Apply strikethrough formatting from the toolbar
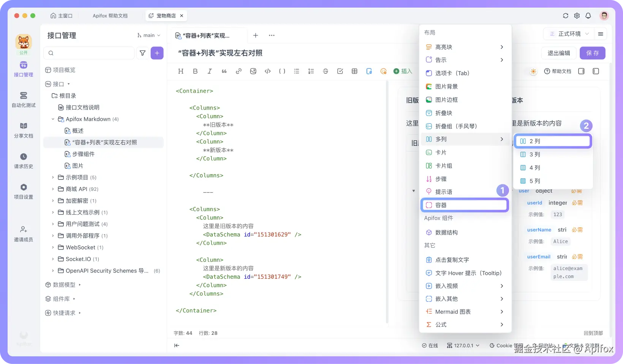The height and width of the screenshot is (364, 623). (x=326, y=71)
